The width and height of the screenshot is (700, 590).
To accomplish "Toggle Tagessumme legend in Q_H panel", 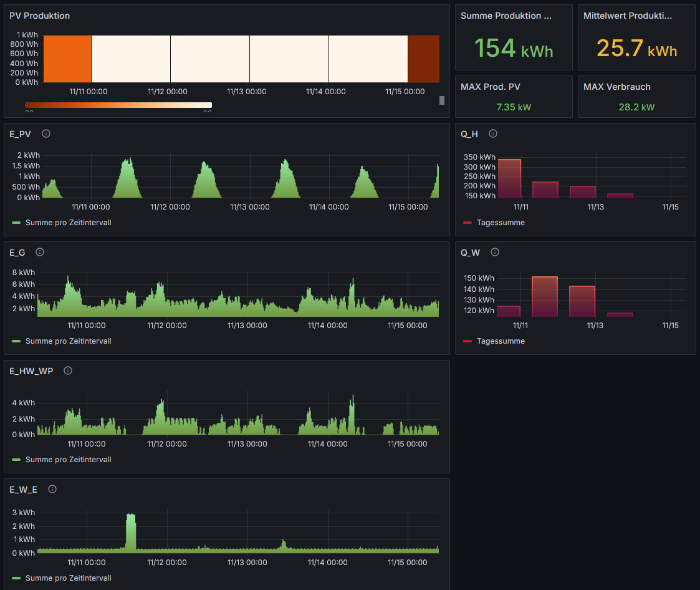I will pyautogui.click(x=501, y=223).
